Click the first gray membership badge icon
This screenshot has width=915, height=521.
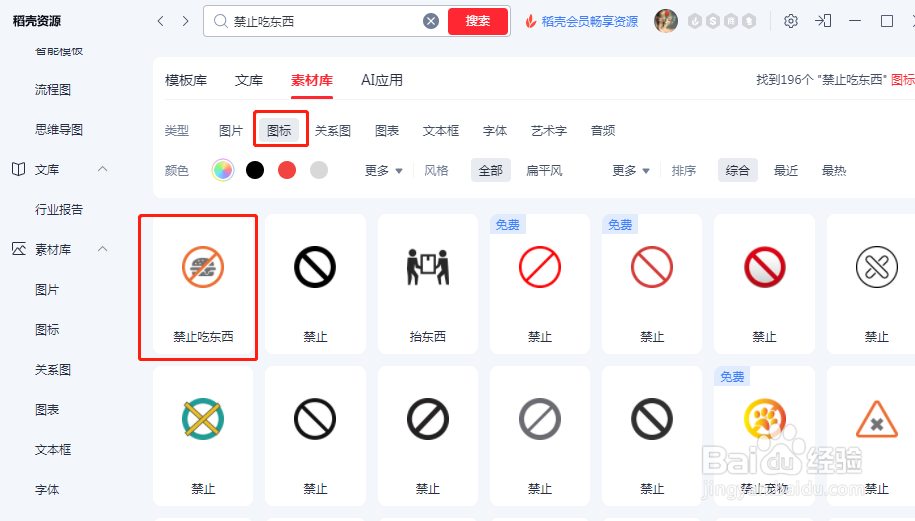(694, 22)
